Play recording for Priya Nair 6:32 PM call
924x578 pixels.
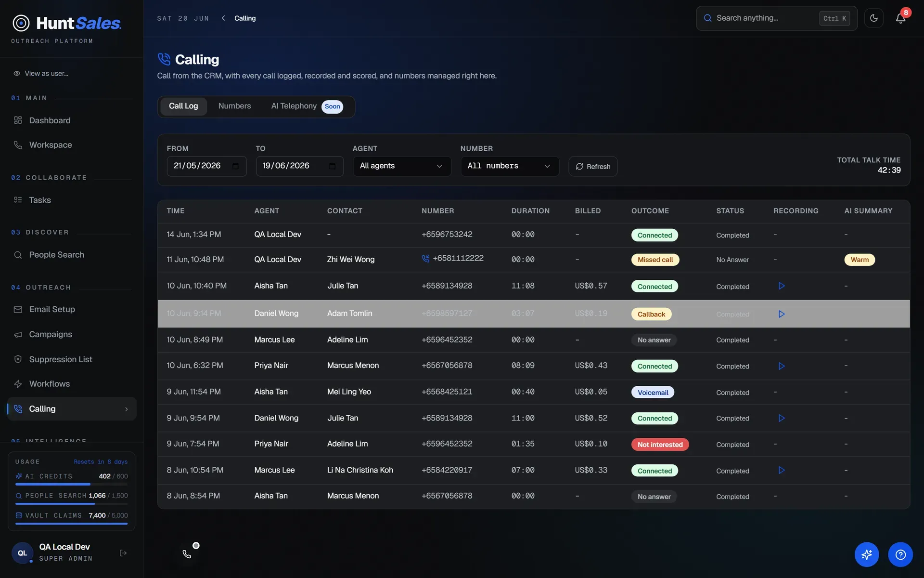tap(782, 366)
